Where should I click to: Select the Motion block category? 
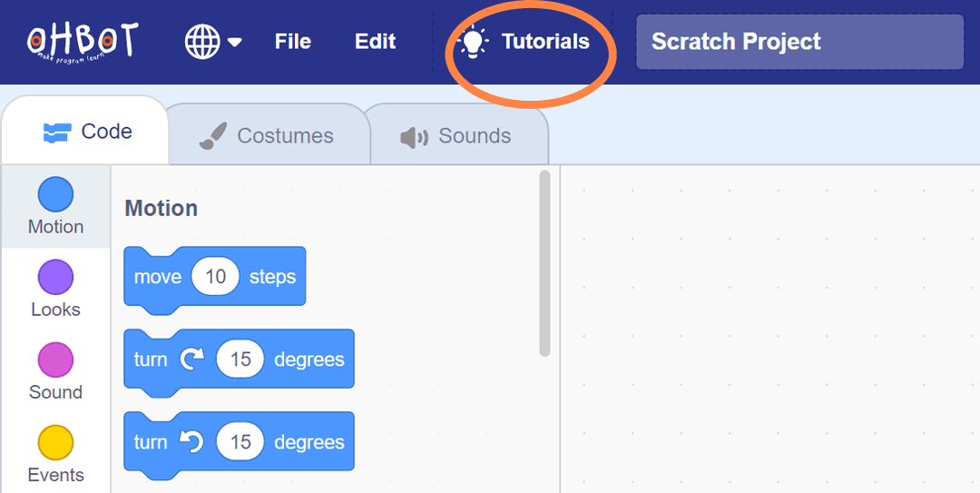tap(55, 206)
